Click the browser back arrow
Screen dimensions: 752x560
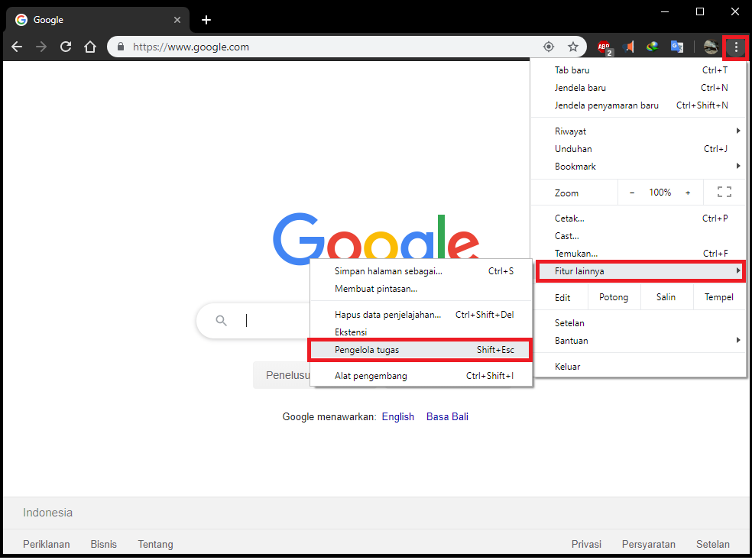point(17,47)
